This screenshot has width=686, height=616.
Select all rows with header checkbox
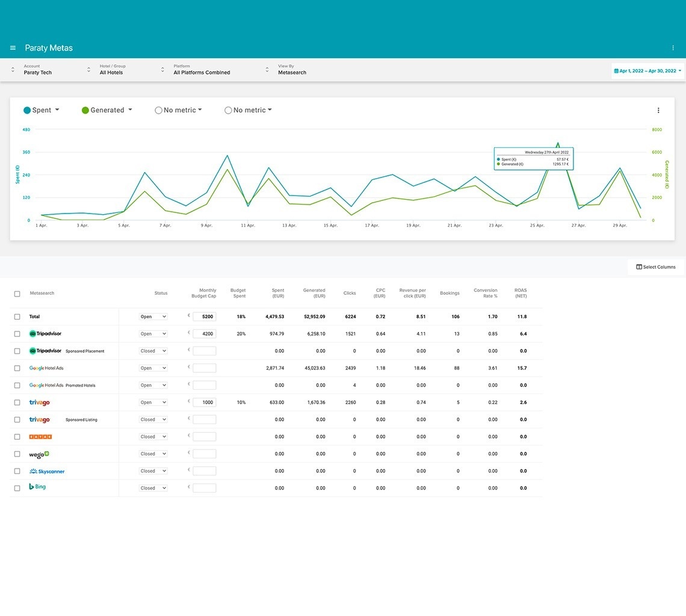17,294
